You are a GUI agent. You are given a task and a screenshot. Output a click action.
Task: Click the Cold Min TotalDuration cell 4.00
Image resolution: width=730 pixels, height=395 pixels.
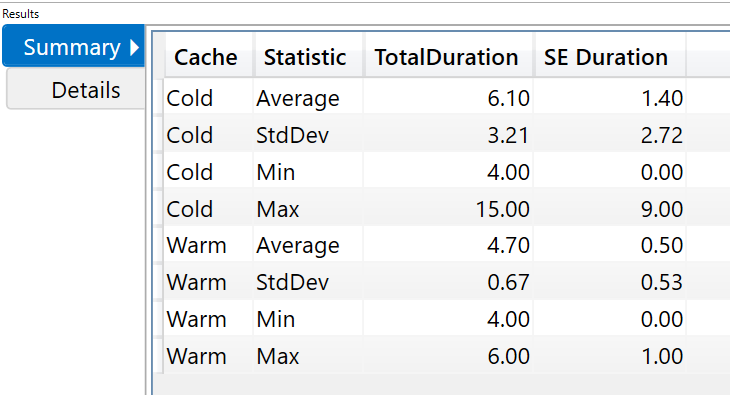point(508,172)
